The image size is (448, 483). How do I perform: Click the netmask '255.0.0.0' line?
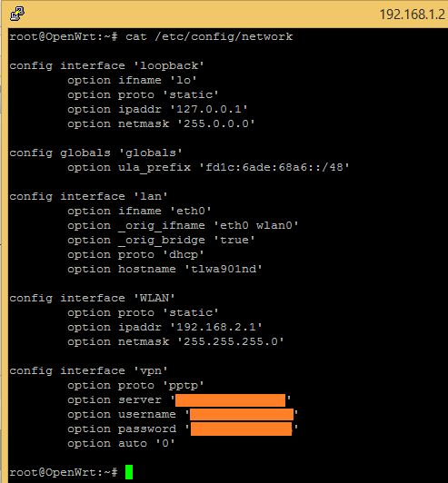tap(161, 123)
